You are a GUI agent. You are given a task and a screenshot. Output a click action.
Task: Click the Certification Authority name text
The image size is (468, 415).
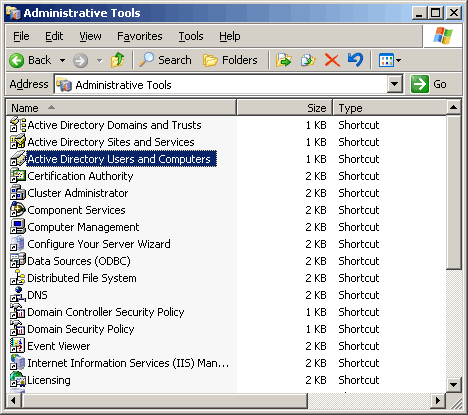point(80,176)
